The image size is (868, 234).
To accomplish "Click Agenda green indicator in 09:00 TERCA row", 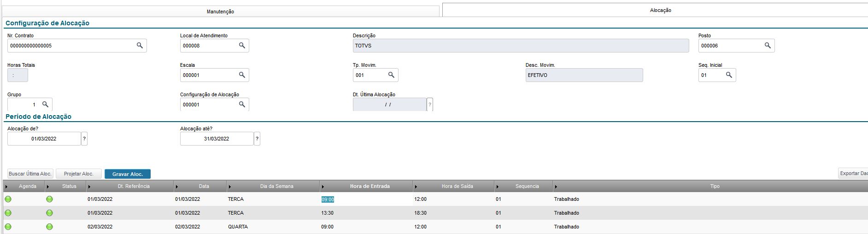I will click(x=8, y=199).
